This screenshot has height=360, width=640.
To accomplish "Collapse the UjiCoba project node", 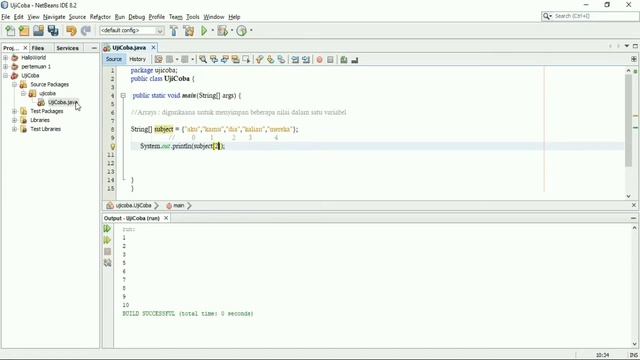I will 6,76.
